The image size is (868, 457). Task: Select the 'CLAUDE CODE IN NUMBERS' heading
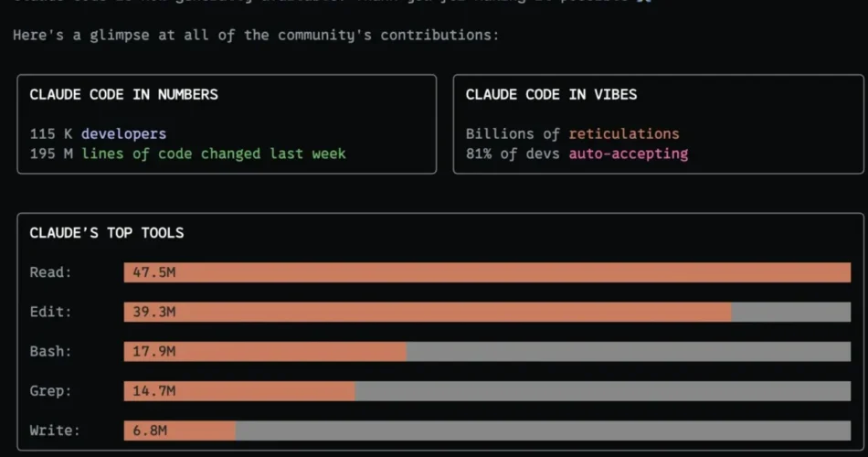click(123, 94)
